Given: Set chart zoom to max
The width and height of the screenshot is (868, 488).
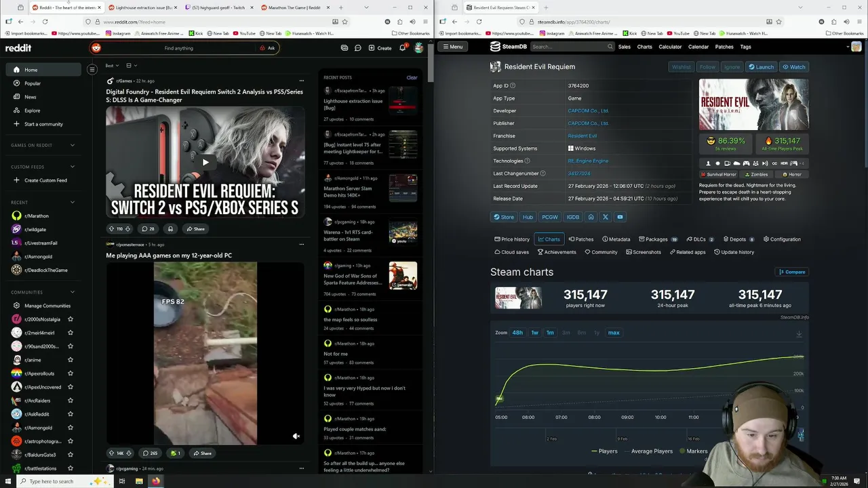Looking at the screenshot, I should [614, 333].
